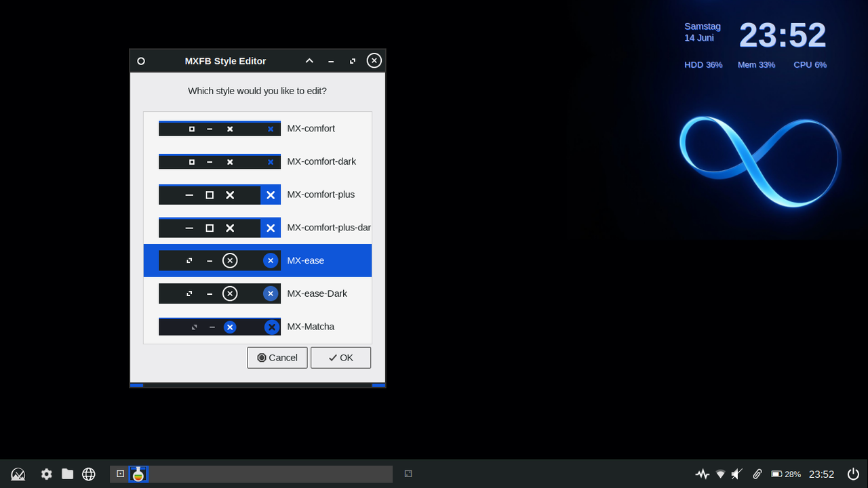Confirm with the OK button
The width and height of the screenshot is (868, 488).
340,358
